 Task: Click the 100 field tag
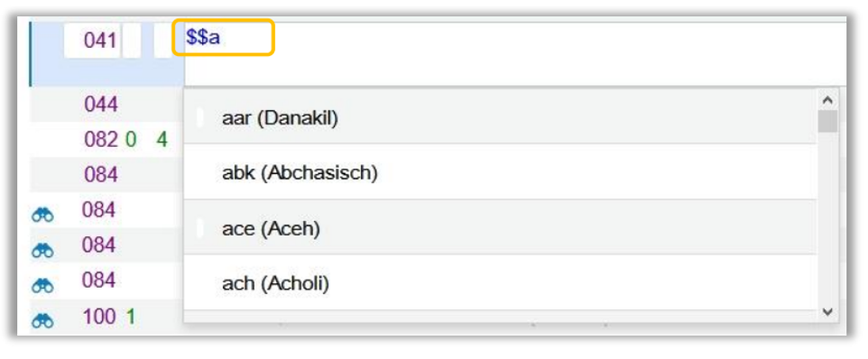pos(99,317)
